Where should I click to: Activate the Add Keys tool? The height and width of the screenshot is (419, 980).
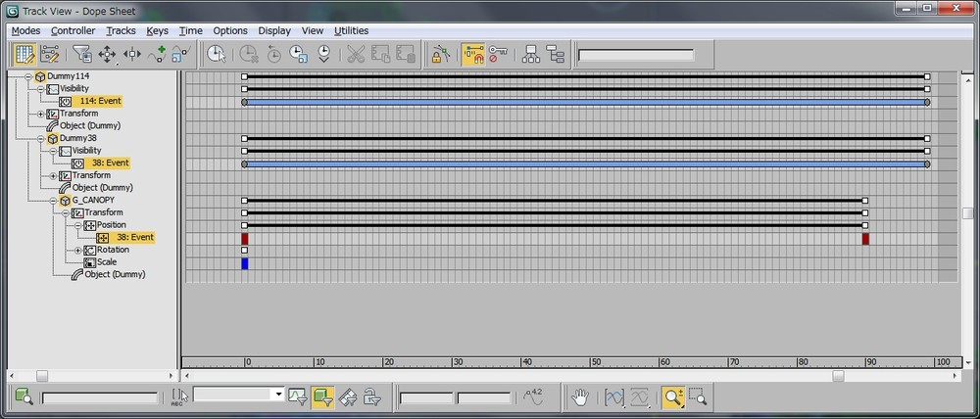[x=156, y=54]
